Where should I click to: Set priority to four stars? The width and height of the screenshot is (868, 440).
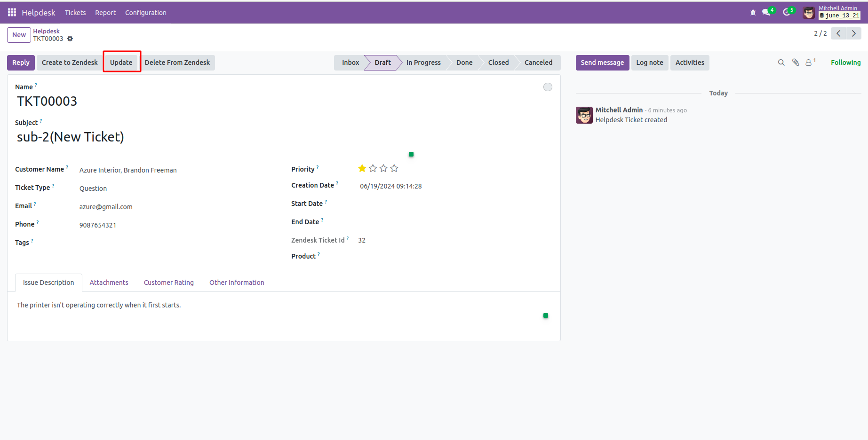coord(394,168)
